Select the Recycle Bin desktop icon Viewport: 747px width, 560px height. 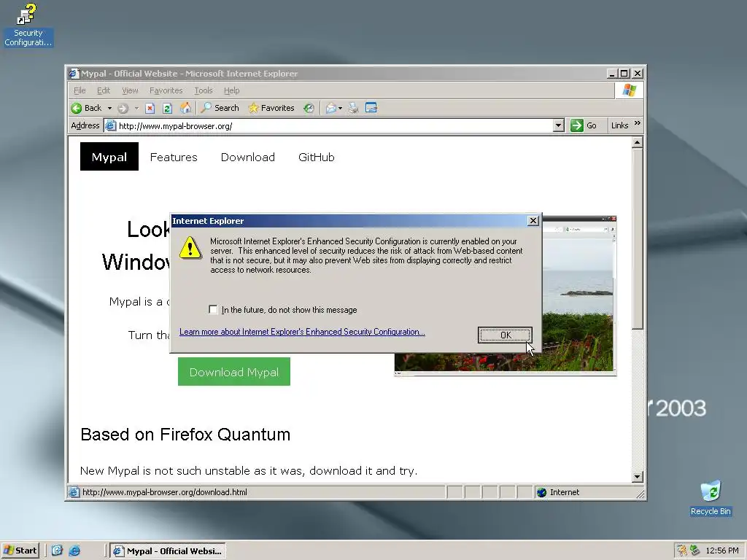[711, 498]
